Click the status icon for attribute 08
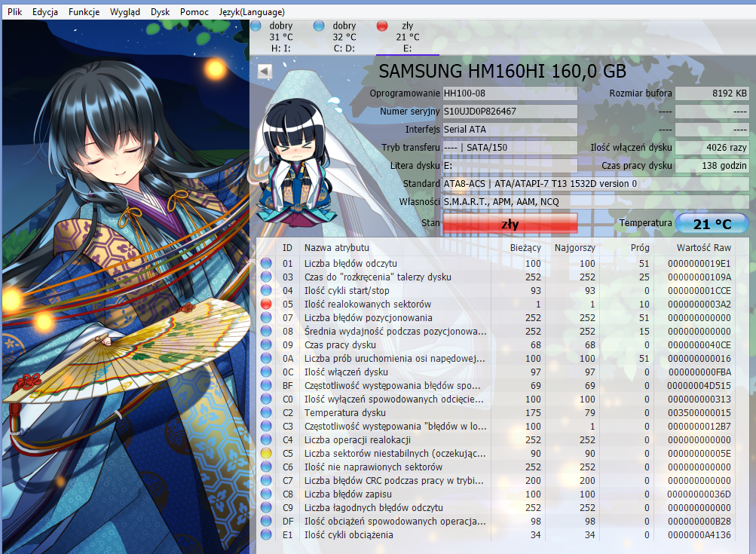This screenshot has height=554, width=756. 266,331
